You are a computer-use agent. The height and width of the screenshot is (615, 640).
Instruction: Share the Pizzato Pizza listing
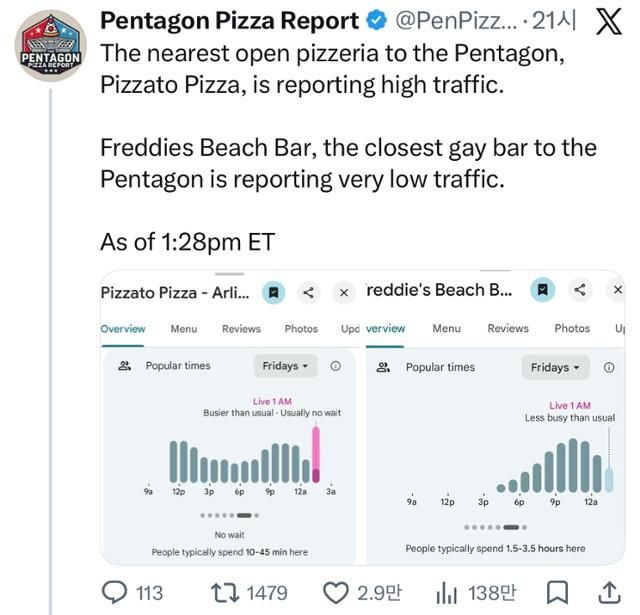pos(309,292)
